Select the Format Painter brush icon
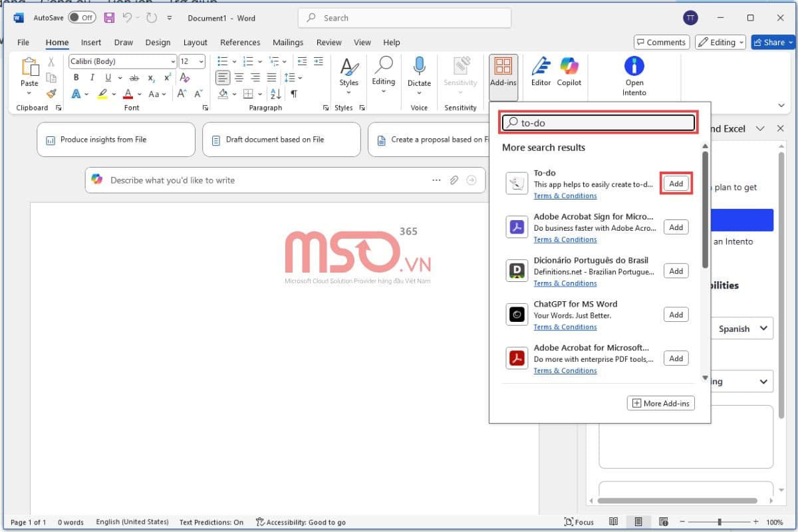 pyautogui.click(x=51, y=94)
